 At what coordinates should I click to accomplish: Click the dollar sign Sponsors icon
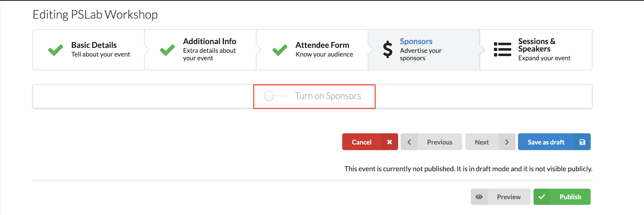(387, 50)
